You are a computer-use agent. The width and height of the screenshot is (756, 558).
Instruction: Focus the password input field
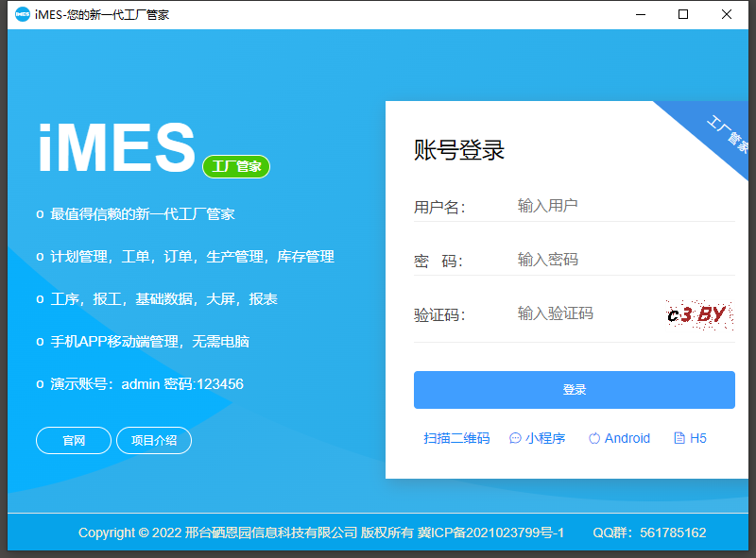(626, 260)
